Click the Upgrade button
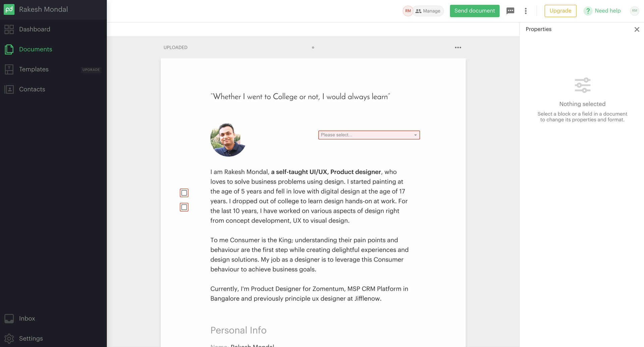644x347 pixels. coord(560,11)
